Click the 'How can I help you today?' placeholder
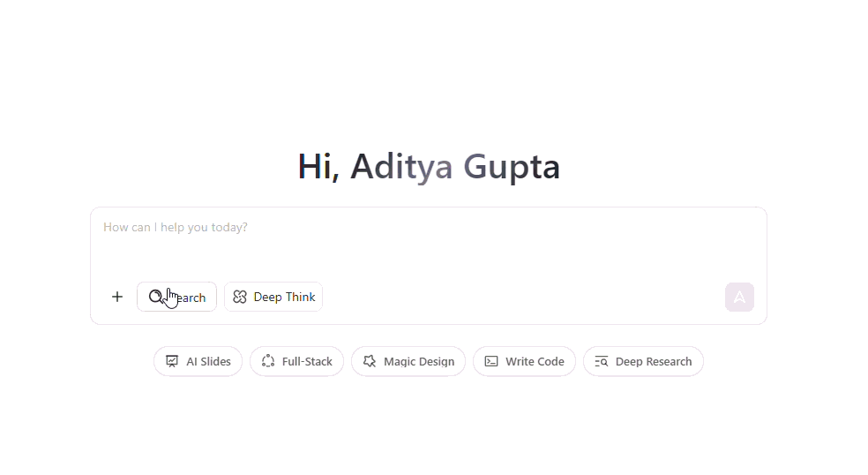The height and width of the screenshot is (475, 868). pyautogui.click(x=176, y=228)
